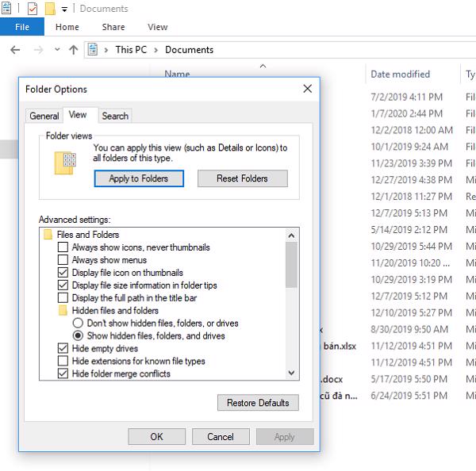Click the 10/29/2019 3:19 PM date entry
The height and width of the screenshot is (471, 476).
411,279
